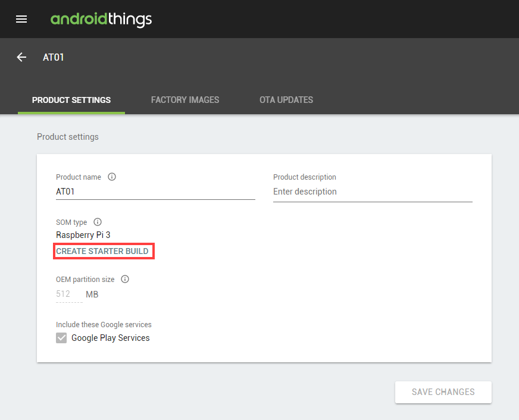The height and width of the screenshot is (420, 519).
Task: Open the OTA Updates tab
Action: click(286, 100)
